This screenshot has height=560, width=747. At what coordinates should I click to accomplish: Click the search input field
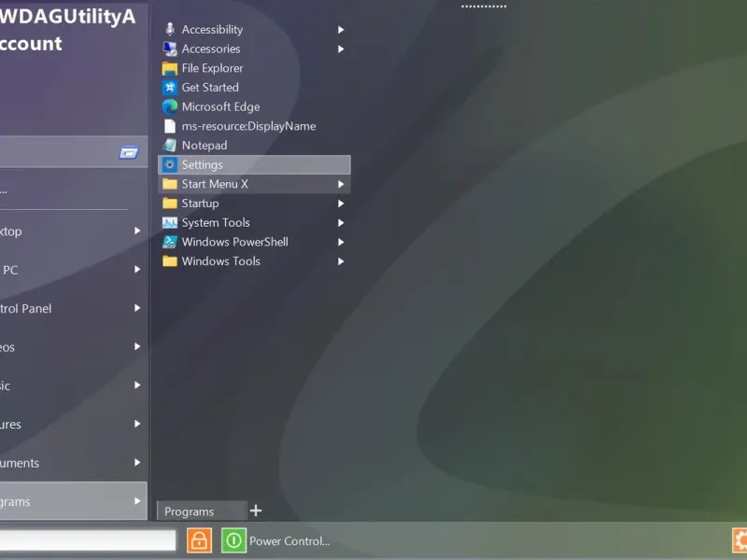[88, 540]
